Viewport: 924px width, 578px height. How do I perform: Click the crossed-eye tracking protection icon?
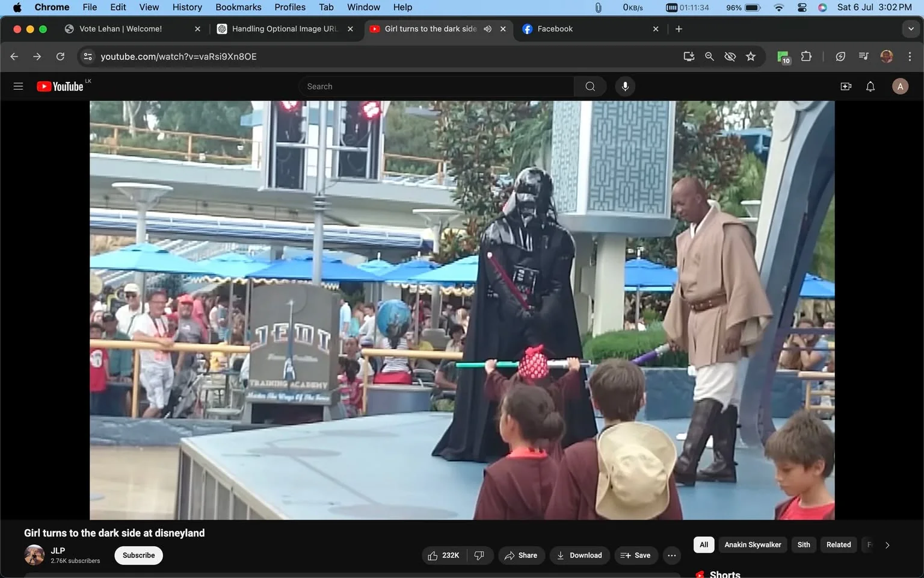tap(730, 56)
